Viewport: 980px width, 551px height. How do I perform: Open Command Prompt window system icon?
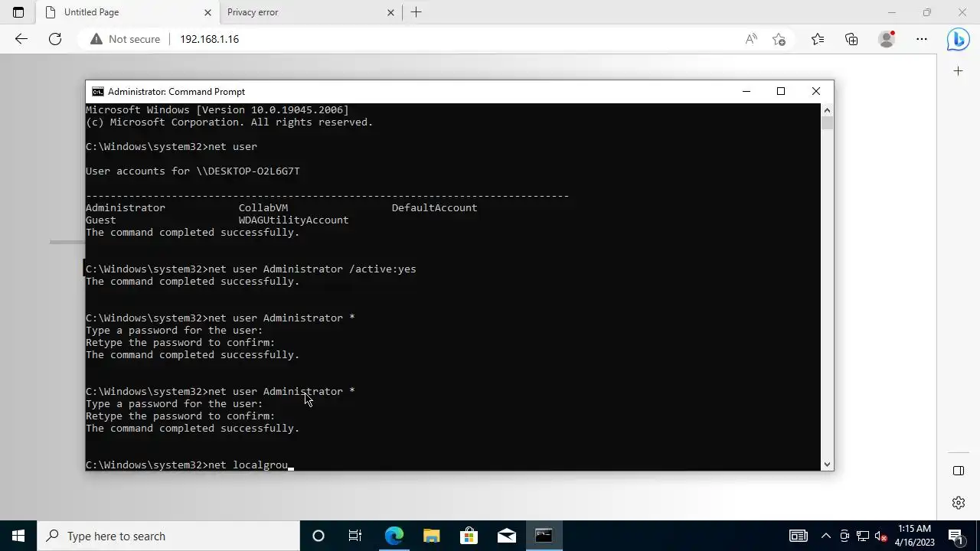point(97,92)
